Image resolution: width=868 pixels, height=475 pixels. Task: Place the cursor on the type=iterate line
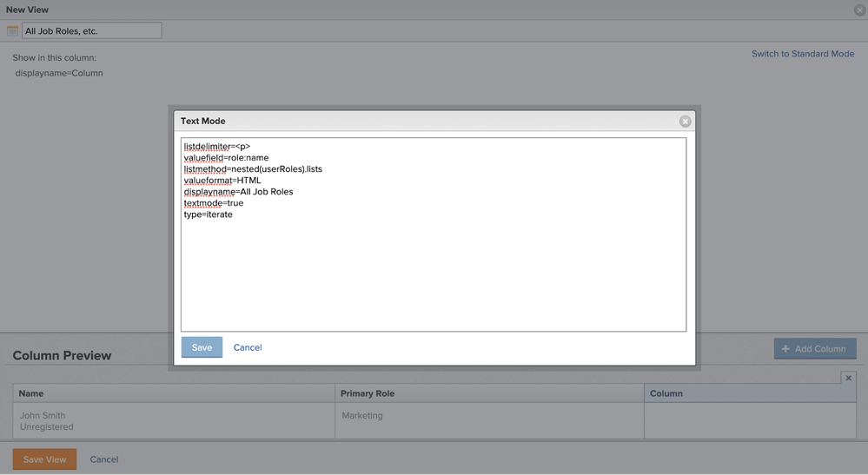click(209, 214)
